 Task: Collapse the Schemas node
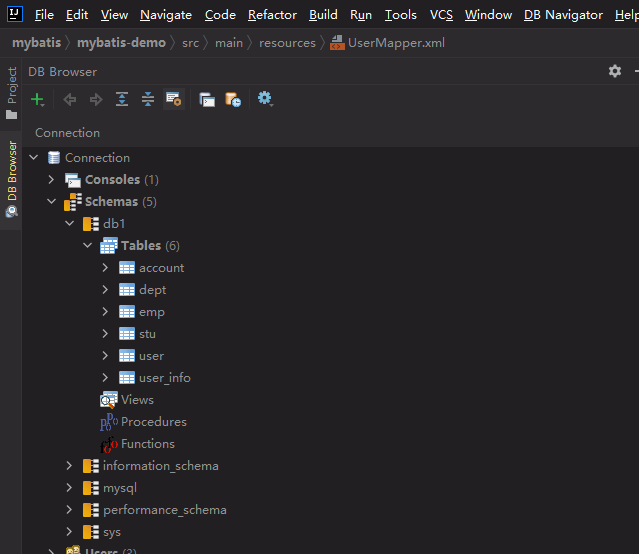(52, 201)
